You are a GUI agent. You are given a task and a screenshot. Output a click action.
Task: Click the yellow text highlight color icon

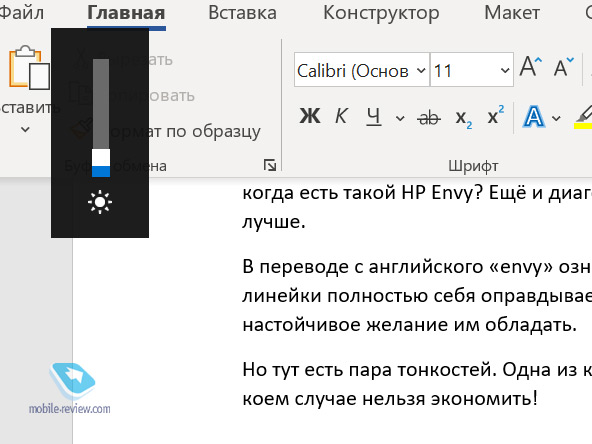coord(583,117)
